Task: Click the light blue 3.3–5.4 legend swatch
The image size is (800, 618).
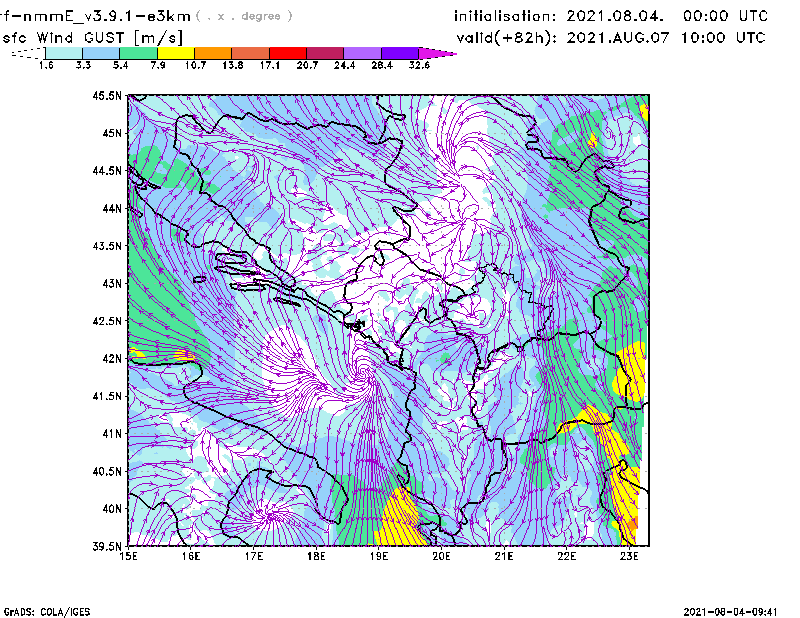Action: [x=101, y=53]
